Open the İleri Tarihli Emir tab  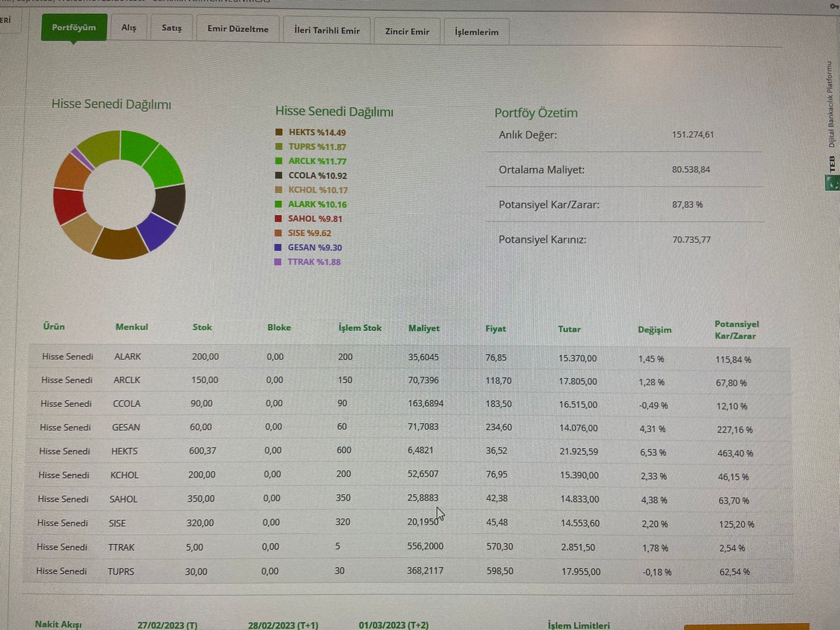coord(327,31)
